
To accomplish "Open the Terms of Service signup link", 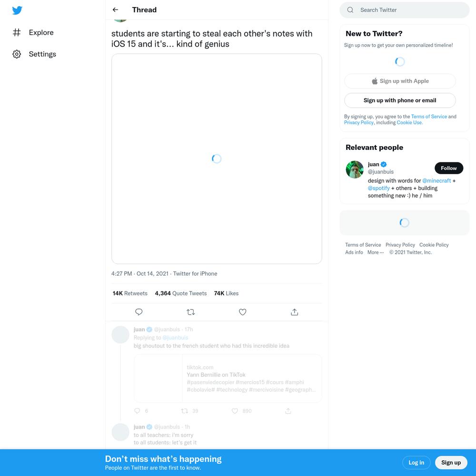I will [429, 117].
